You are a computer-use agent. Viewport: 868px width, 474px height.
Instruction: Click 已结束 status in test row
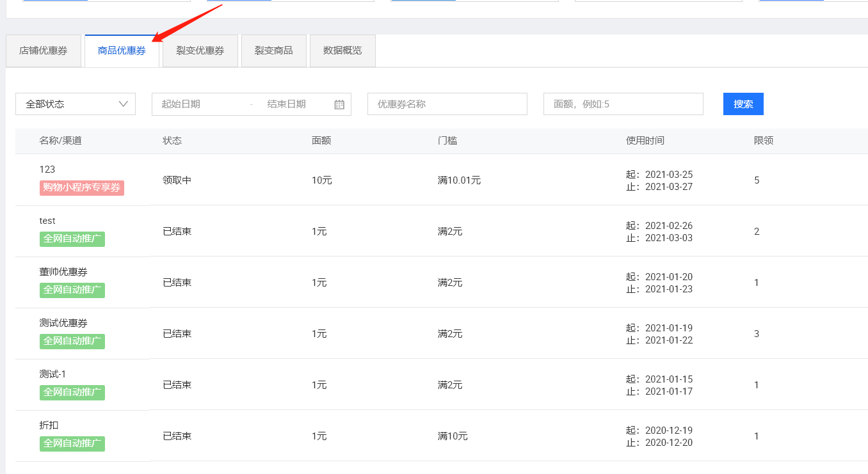click(x=177, y=232)
